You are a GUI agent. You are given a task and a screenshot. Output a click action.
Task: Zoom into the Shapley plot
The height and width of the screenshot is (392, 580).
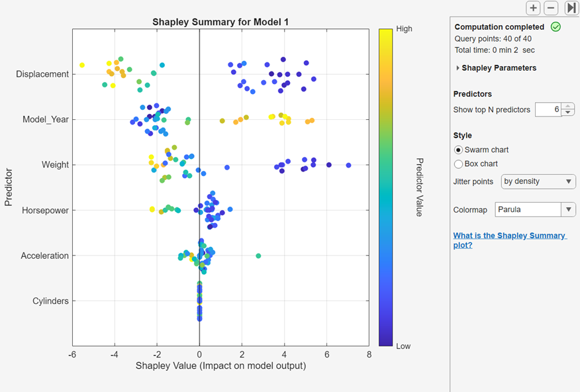[x=533, y=8]
